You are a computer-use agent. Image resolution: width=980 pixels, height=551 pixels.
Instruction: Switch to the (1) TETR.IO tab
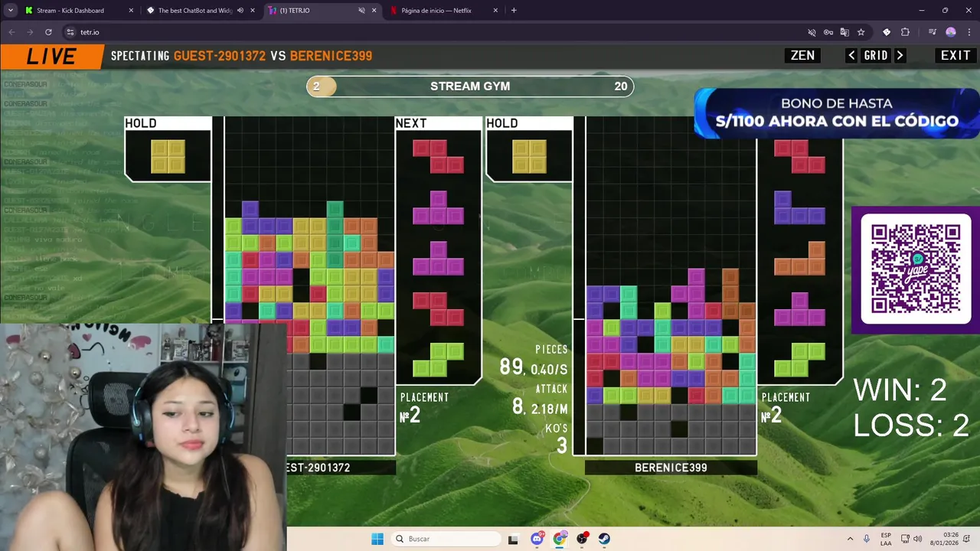pos(323,11)
